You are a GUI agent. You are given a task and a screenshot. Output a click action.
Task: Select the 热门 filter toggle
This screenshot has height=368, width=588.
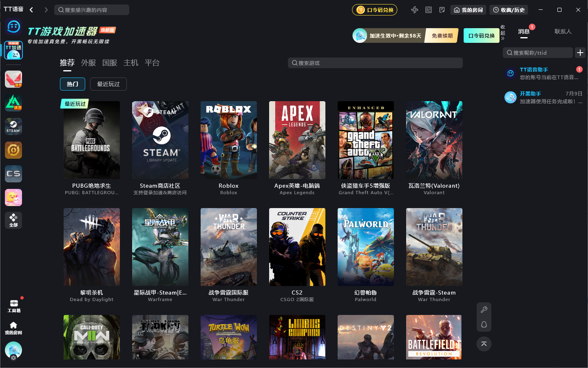(x=73, y=84)
